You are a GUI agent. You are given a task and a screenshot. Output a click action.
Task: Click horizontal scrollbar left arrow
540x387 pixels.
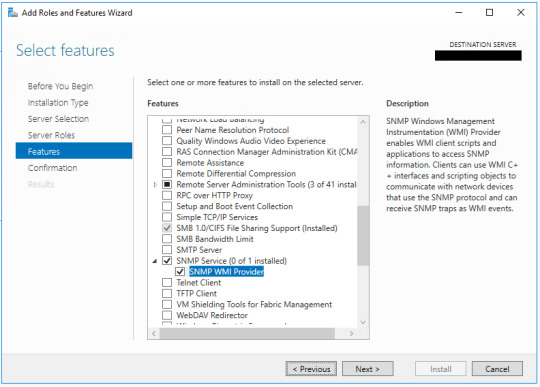154,333
